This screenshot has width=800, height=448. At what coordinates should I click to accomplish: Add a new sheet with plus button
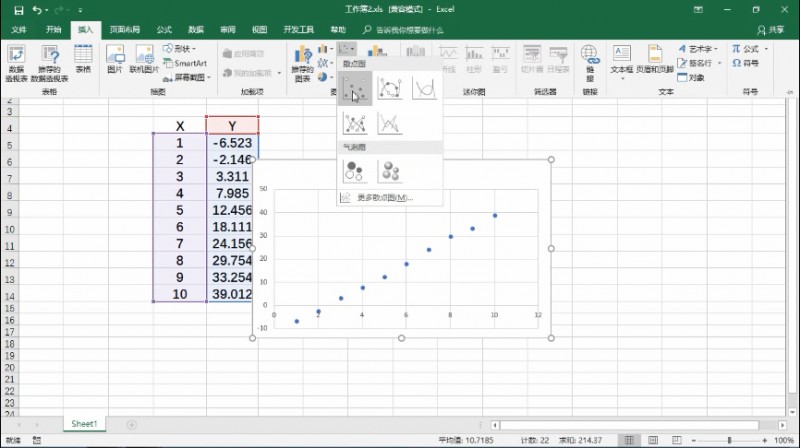click(x=132, y=425)
